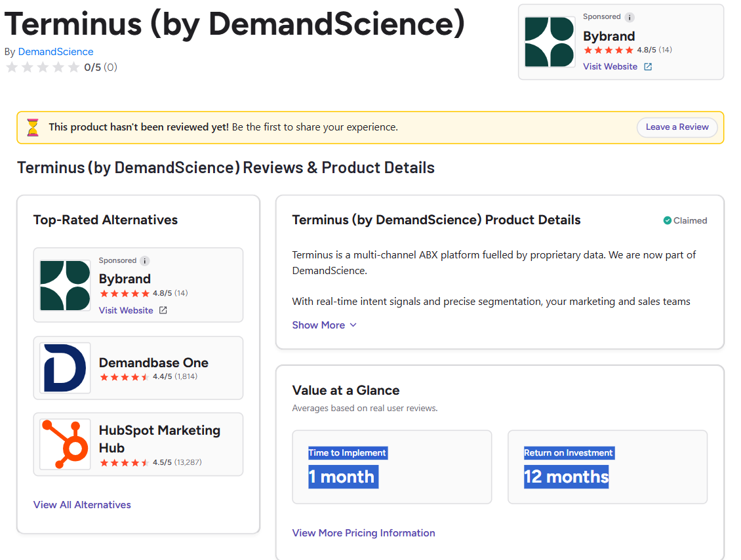Image resolution: width=741 pixels, height=560 pixels.
Task: Click the HubSpot Marketing Hub logo
Action: tap(65, 444)
